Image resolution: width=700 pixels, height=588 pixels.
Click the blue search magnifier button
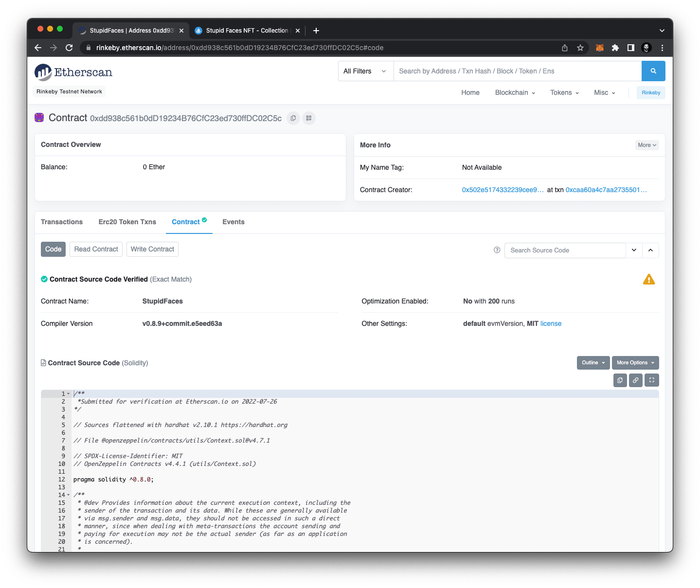point(653,71)
